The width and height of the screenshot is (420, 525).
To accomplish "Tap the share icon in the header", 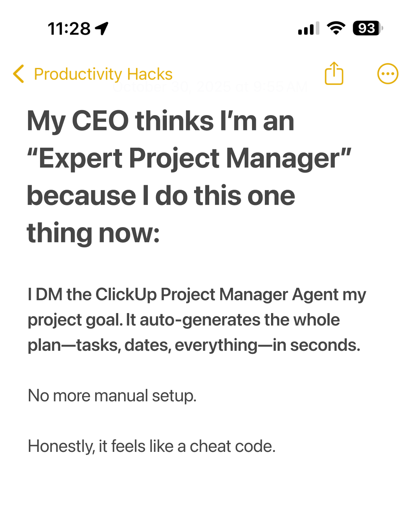I will pos(334,73).
